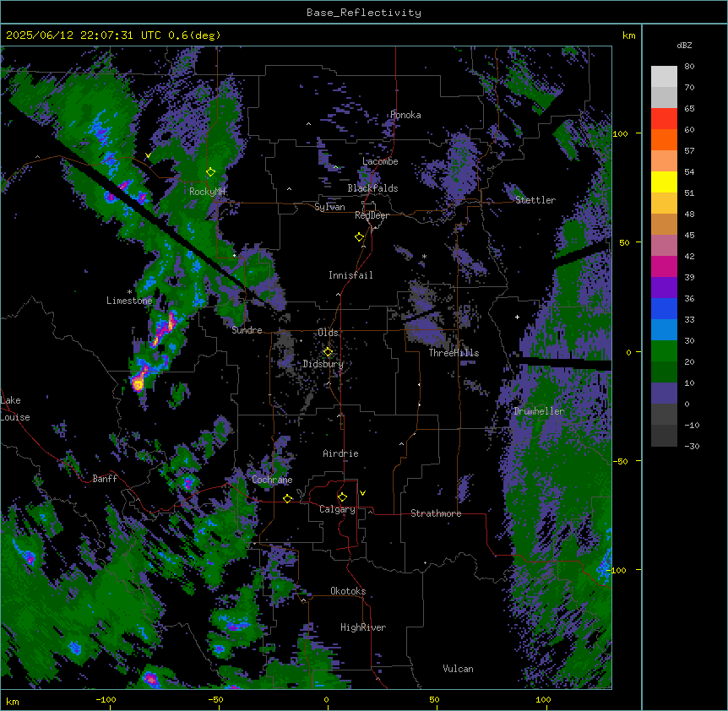Image resolution: width=728 pixels, height=711 pixels.
Task: Click the km label beside the timestamp row
Action: point(629,35)
